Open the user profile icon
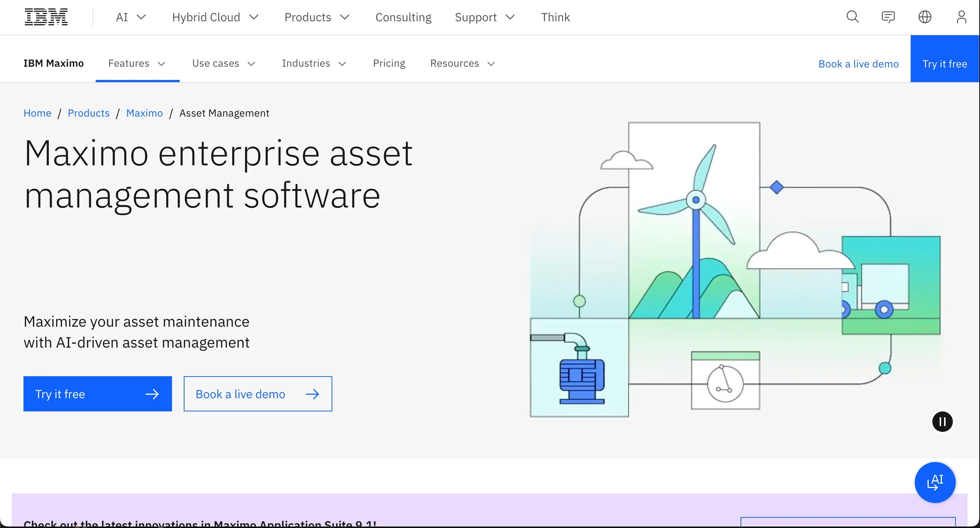This screenshot has width=980, height=528. [961, 17]
